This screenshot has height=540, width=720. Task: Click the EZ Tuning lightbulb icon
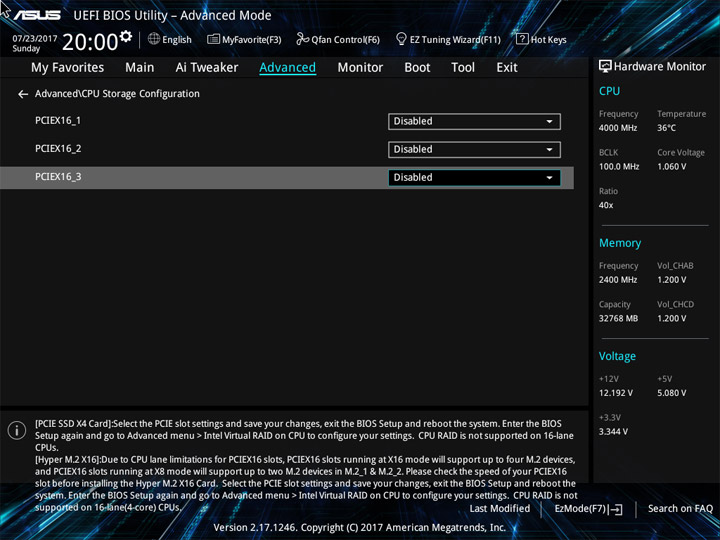click(401, 39)
